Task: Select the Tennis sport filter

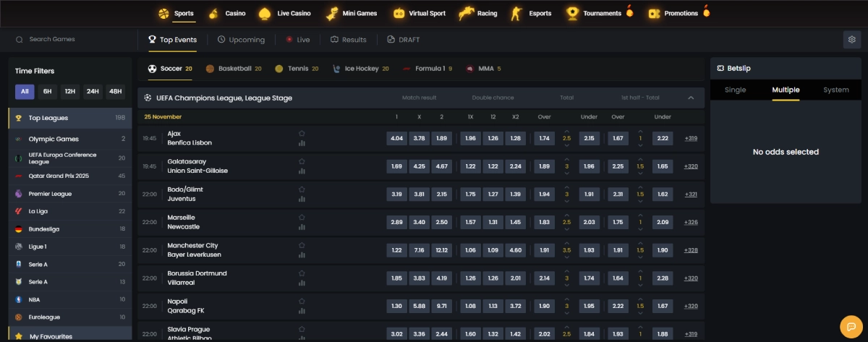Action: [x=297, y=69]
